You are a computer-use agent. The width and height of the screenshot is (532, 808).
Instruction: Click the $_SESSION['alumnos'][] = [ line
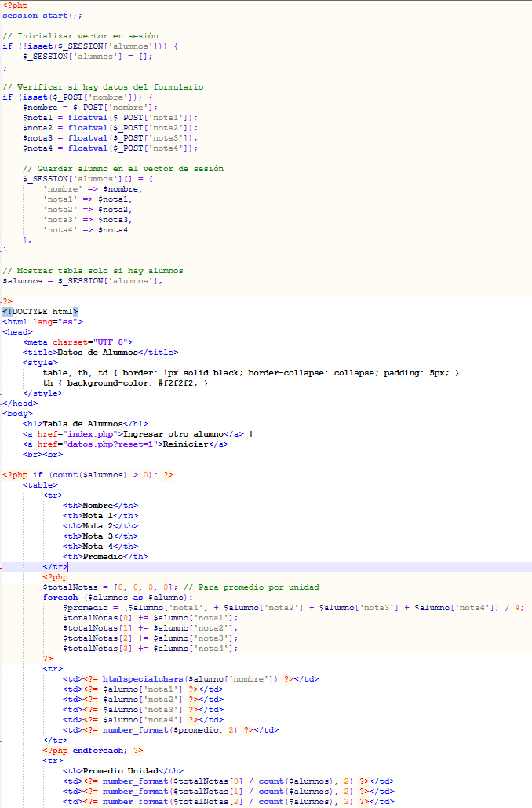88,179
